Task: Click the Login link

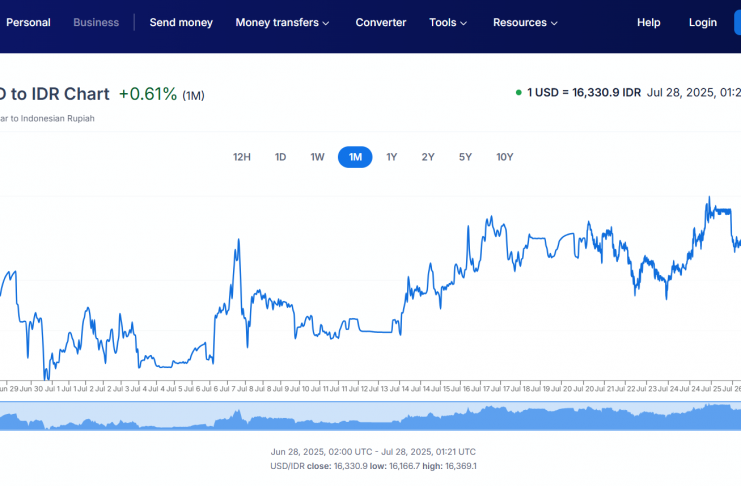Action: pos(703,22)
